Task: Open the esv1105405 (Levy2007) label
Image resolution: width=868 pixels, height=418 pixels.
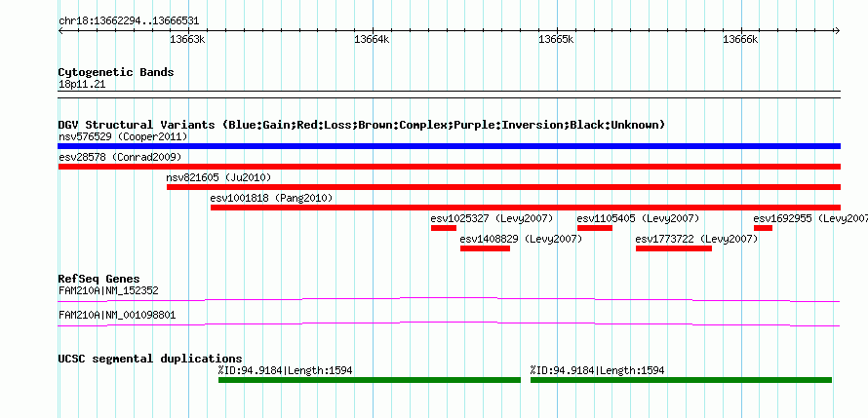Action: pos(638,218)
